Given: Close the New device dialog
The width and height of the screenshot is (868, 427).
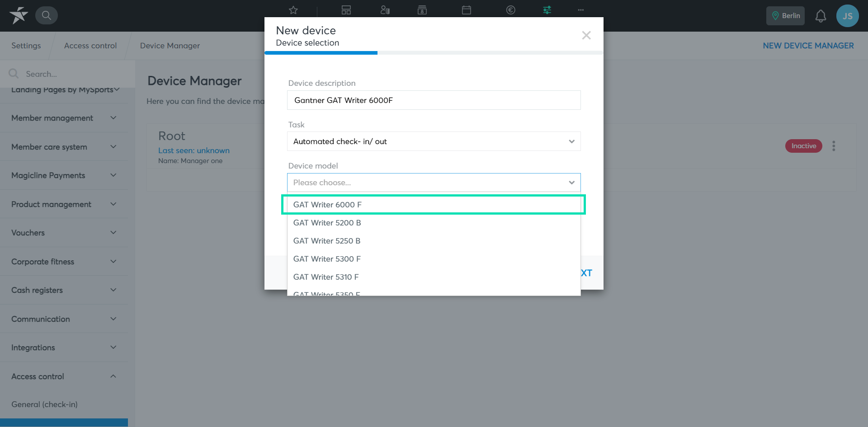Looking at the screenshot, I should [x=586, y=35].
